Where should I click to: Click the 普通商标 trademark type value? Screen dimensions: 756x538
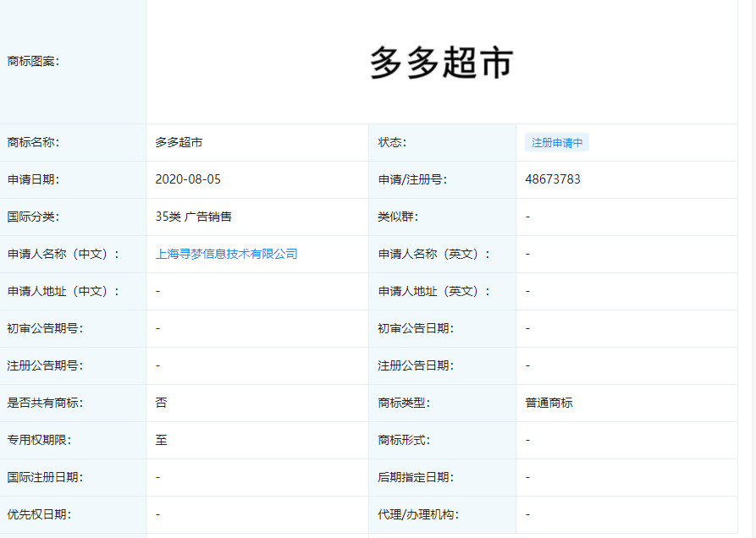pyautogui.click(x=549, y=403)
